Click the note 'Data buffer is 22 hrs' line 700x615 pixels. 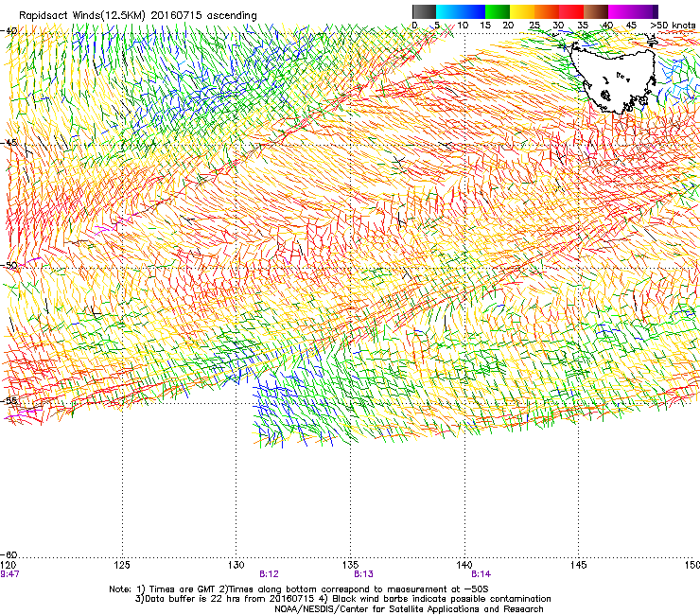pyautogui.click(x=342, y=599)
